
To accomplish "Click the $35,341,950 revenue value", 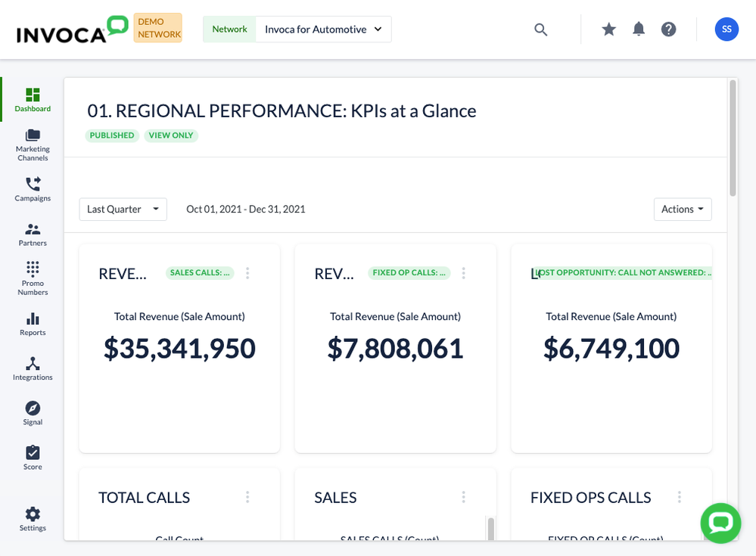I will coord(179,348).
